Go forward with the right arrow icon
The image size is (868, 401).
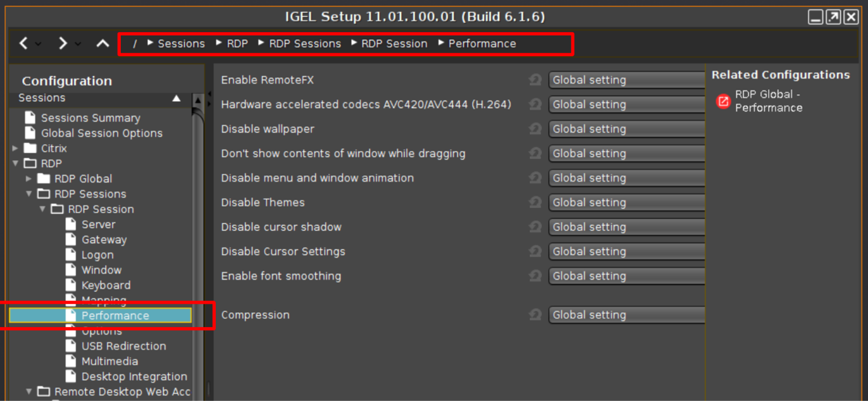pos(63,44)
